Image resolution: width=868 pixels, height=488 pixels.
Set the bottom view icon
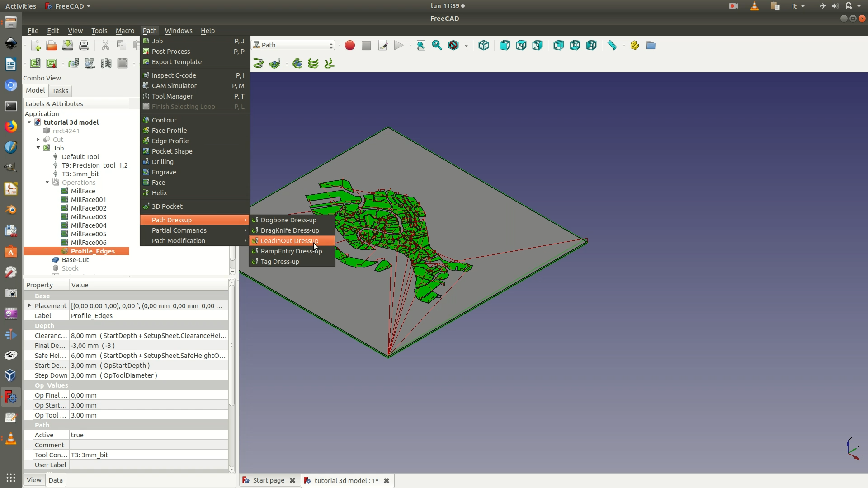click(x=575, y=45)
